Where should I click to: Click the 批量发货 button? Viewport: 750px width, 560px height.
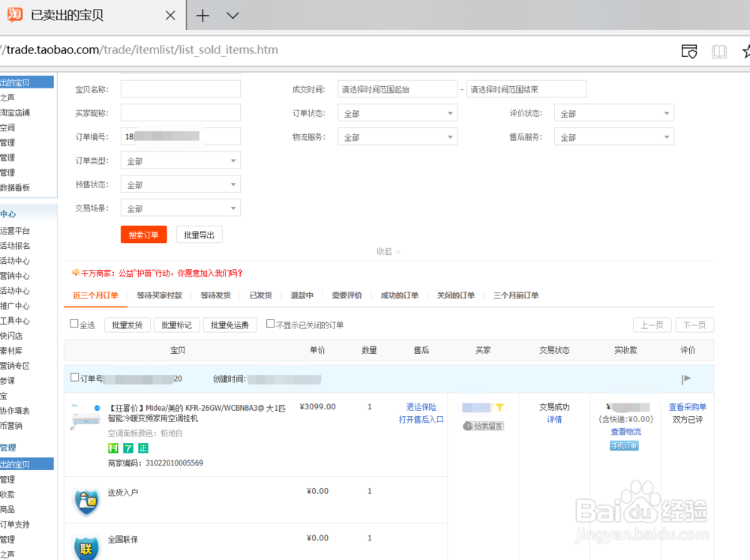(127, 325)
